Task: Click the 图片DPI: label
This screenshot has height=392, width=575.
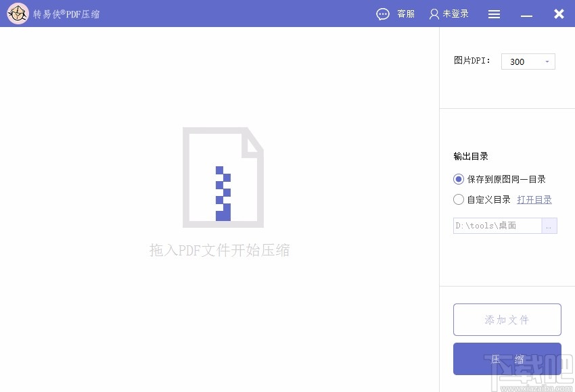Action: click(x=472, y=60)
